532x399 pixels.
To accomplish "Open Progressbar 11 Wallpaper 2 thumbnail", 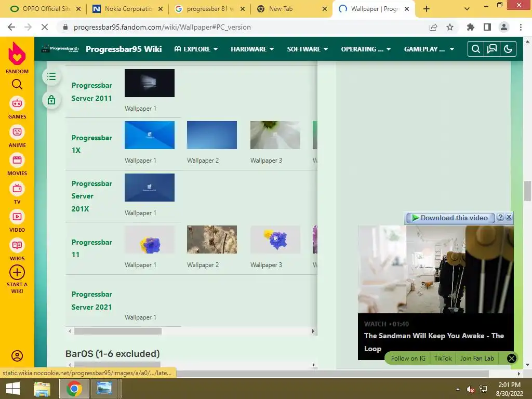I will (x=212, y=240).
